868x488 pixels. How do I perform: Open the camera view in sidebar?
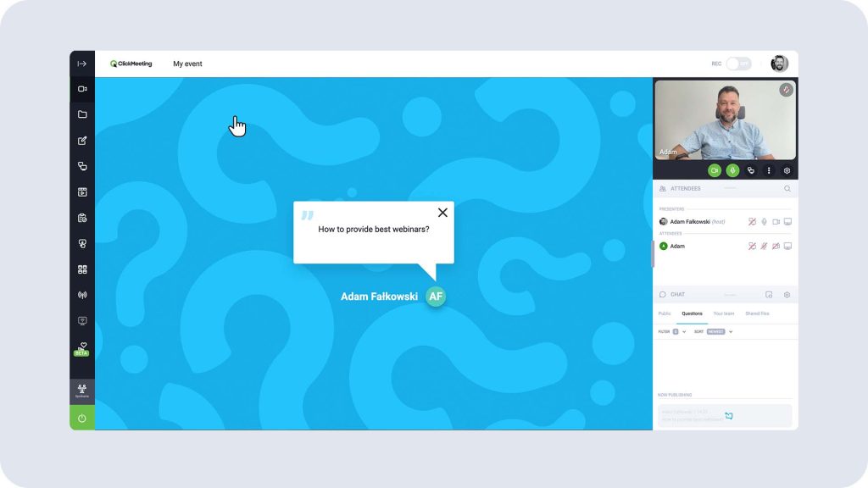click(82, 89)
